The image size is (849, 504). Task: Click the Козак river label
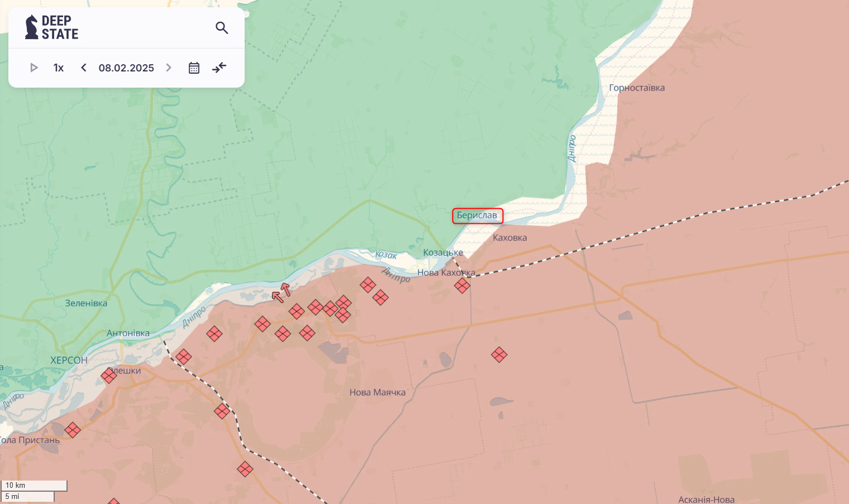coord(386,255)
